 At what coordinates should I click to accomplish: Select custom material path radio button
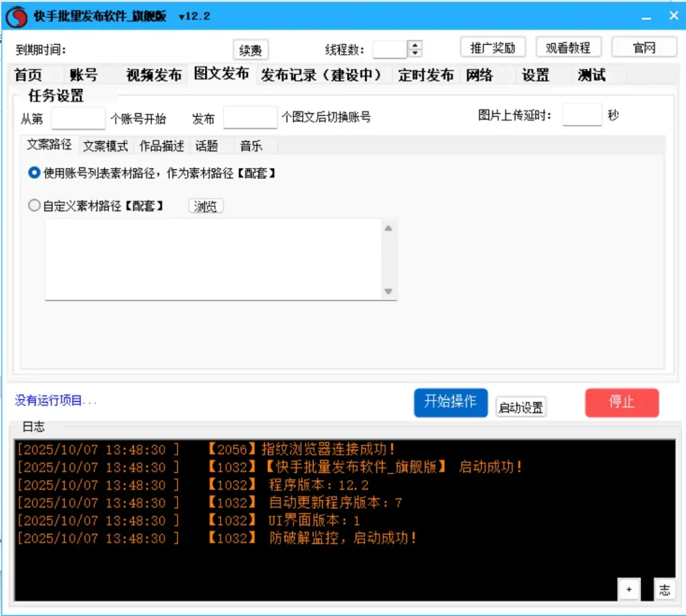click(34, 206)
